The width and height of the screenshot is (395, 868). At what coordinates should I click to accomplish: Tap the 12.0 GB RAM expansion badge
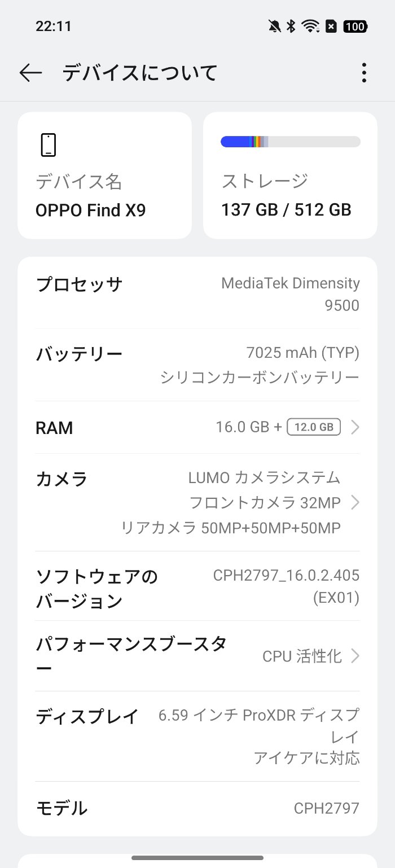click(314, 427)
